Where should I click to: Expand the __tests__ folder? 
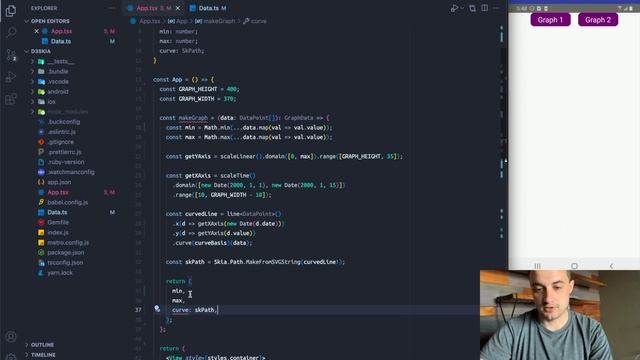pos(61,61)
